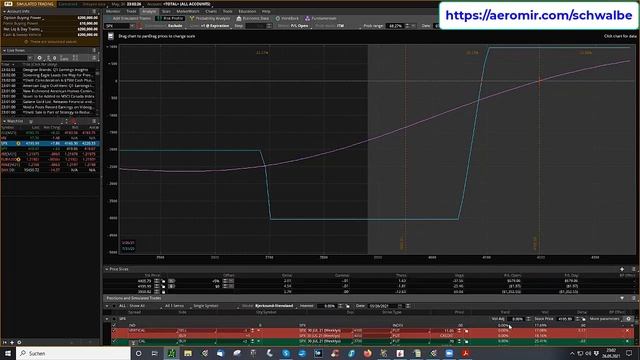Viewport: 640px width, 360px height.
Task: Uncheck the VERTICAL spread row checkbox
Action: point(114,330)
